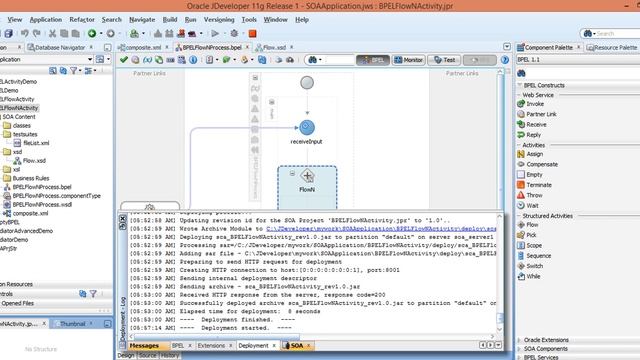Click the BPEL editor find field
This screenshot has height=360, width=640.
click(339, 60)
